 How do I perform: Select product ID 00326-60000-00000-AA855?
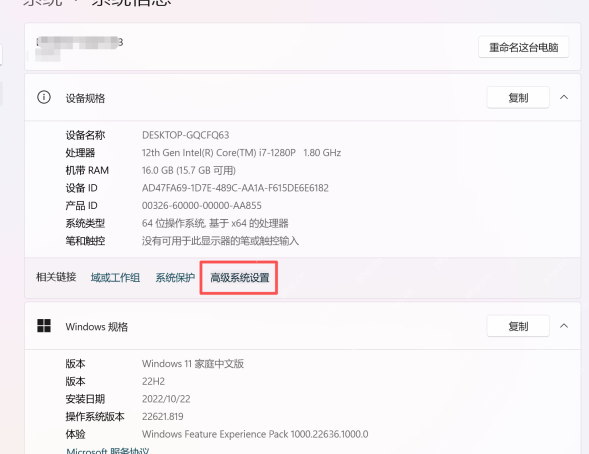tap(202, 205)
